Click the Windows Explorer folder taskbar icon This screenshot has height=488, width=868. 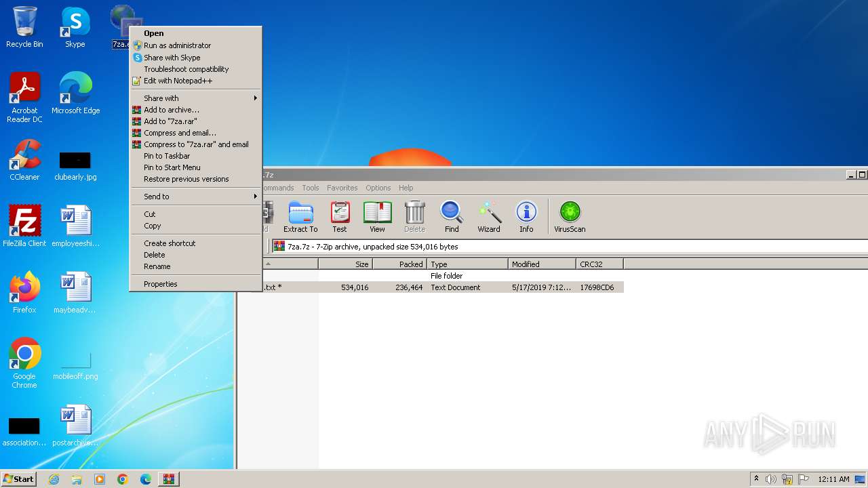pyautogui.click(x=77, y=479)
